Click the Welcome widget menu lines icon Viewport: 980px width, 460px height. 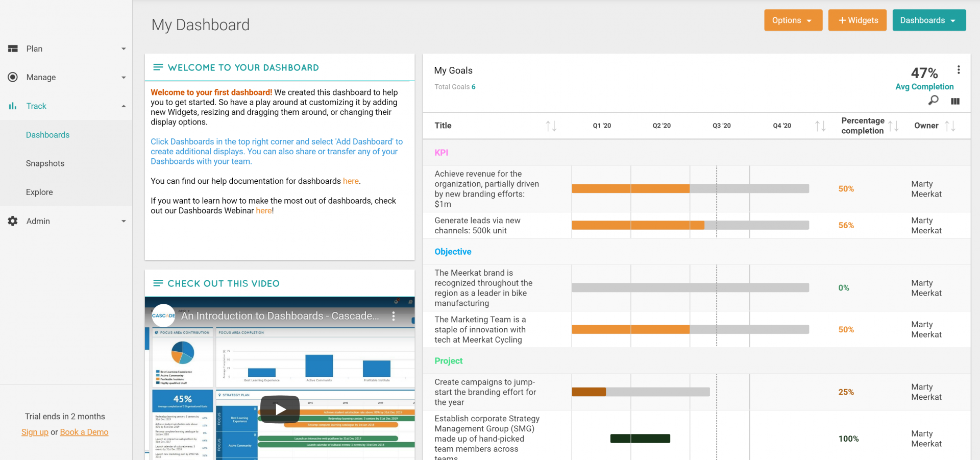pos(158,67)
